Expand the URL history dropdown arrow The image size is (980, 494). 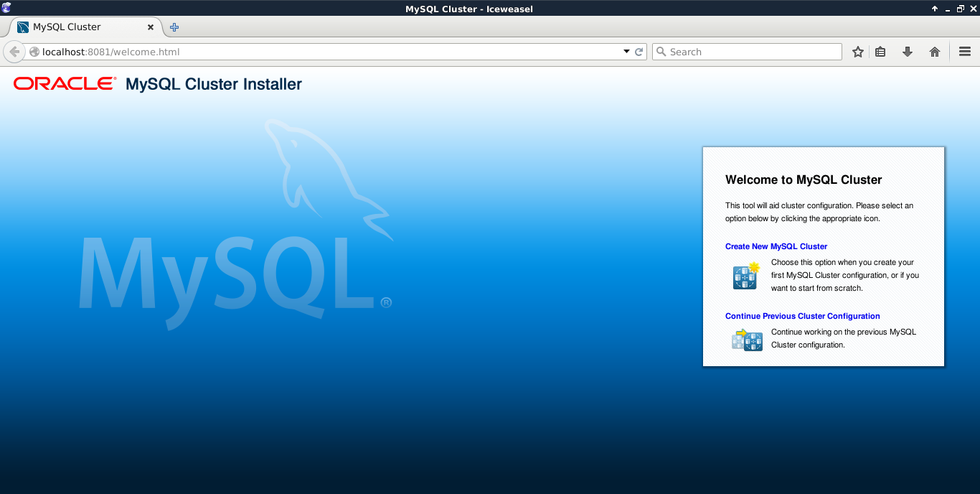click(626, 52)
